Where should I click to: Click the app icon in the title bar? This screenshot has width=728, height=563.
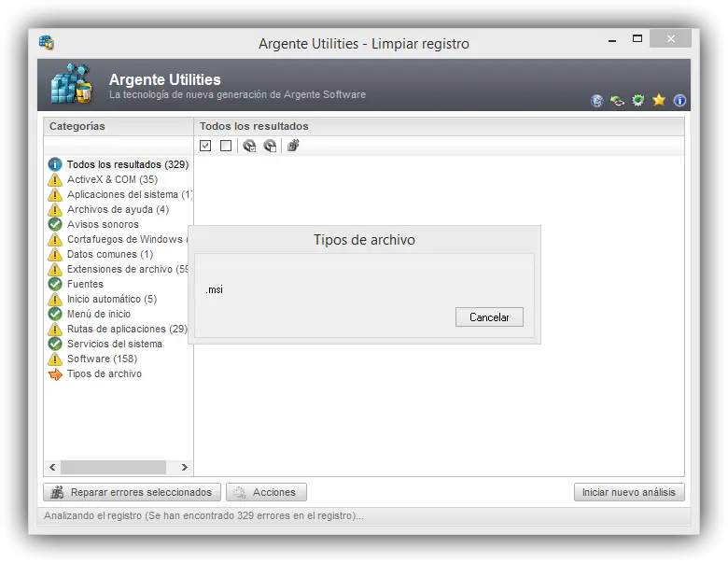pyautogui.click(x=47, y=43)
